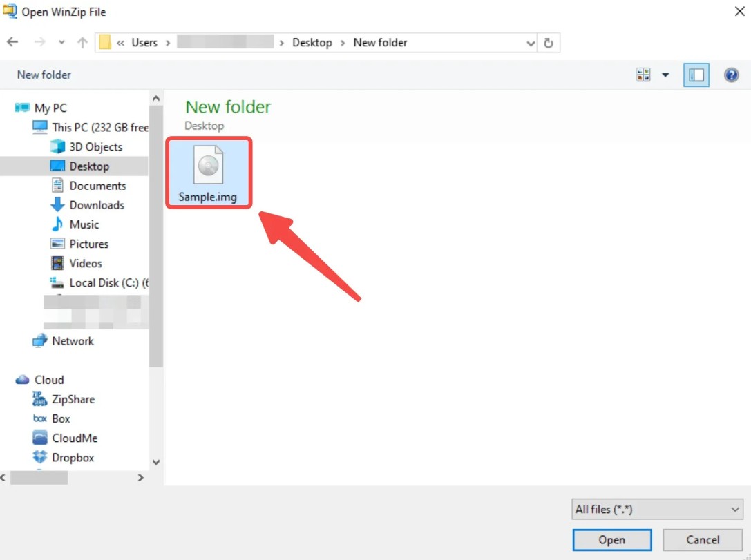751x560 pixels.
Task: Click the CloudMe icon
Action: [x=40, y=438]
